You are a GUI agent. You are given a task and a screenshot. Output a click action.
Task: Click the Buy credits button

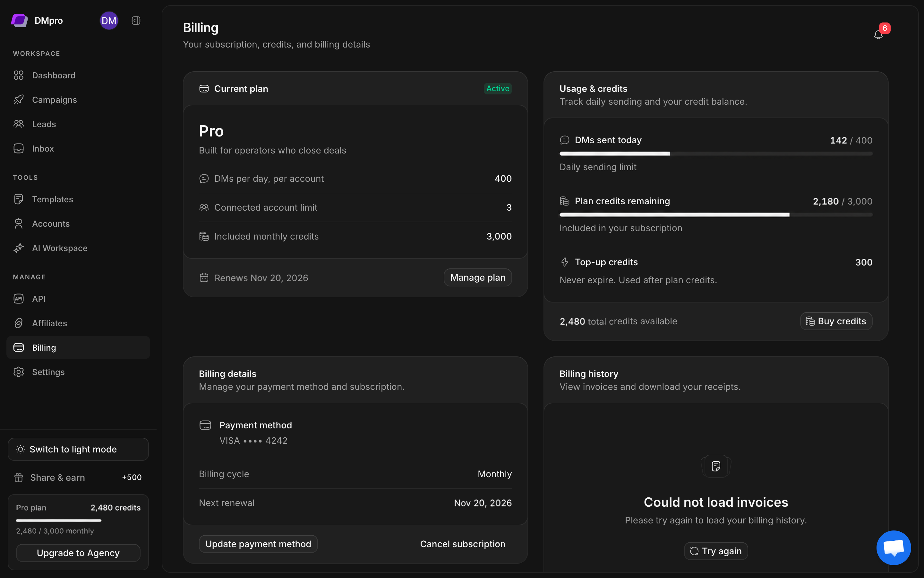(836, 321)
